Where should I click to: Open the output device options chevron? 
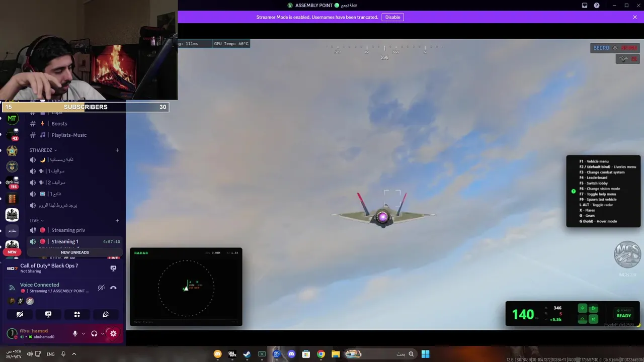click(x=103, y=333)
